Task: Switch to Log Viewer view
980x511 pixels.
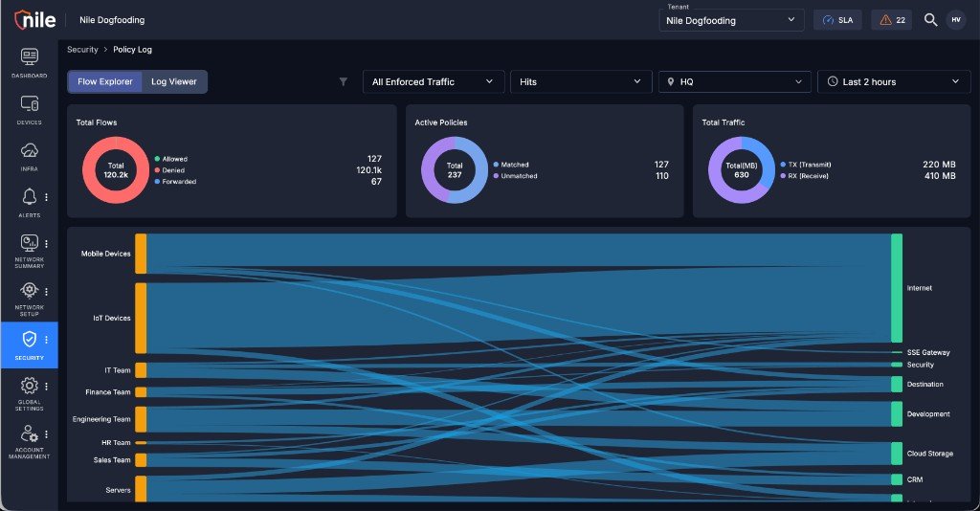Action: [x=174, y=82]
